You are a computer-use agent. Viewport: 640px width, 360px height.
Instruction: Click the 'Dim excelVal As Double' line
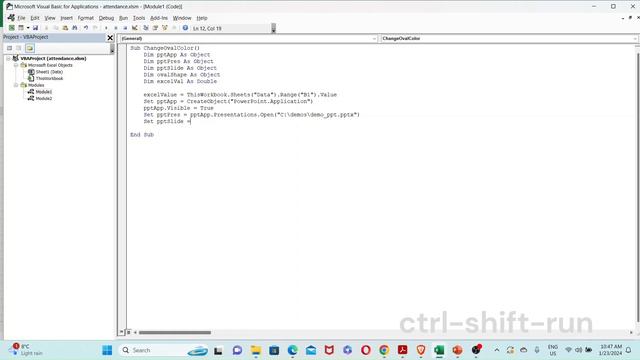(x=180, y=82)
